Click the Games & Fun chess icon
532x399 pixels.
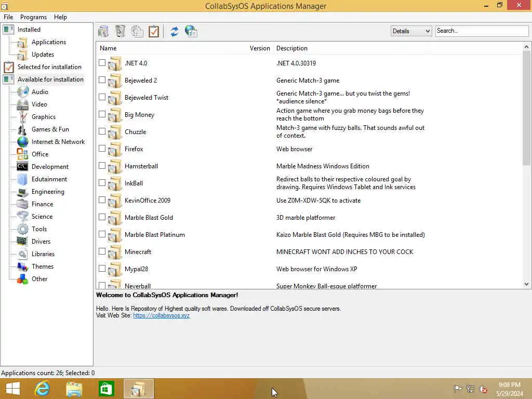[23, 129]
